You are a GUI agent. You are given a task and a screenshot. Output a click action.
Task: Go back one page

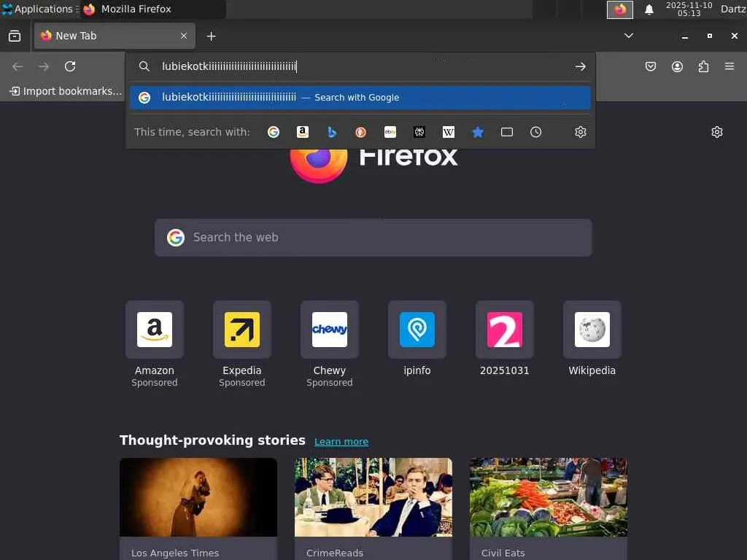[x=18, y=66]
